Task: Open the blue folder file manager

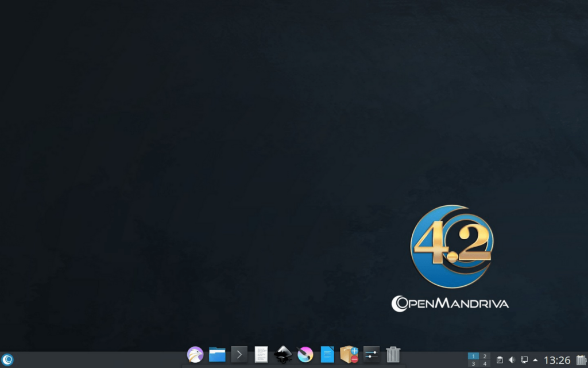Action: click(217, 354)
